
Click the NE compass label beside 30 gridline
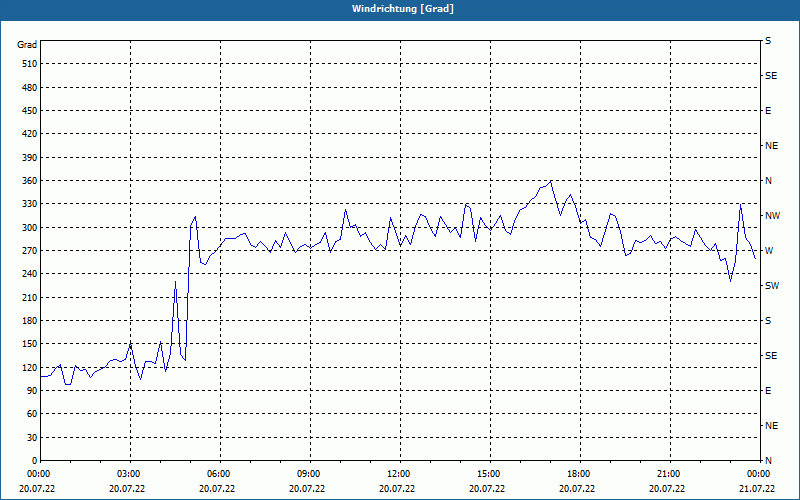tap(771, 426)
